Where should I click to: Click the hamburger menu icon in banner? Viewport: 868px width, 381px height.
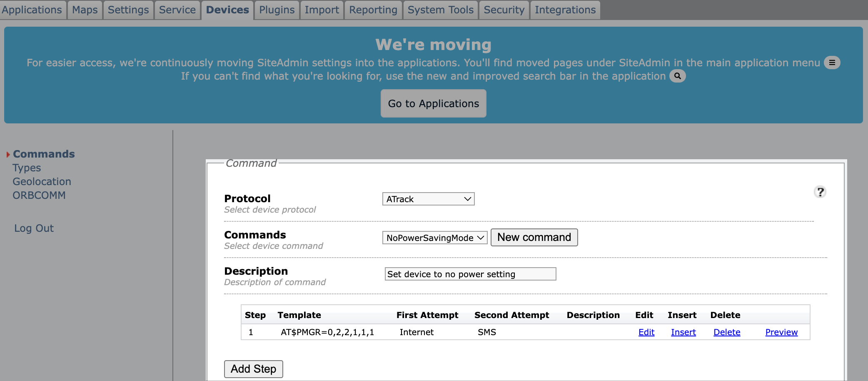click(x=832, y=63)
